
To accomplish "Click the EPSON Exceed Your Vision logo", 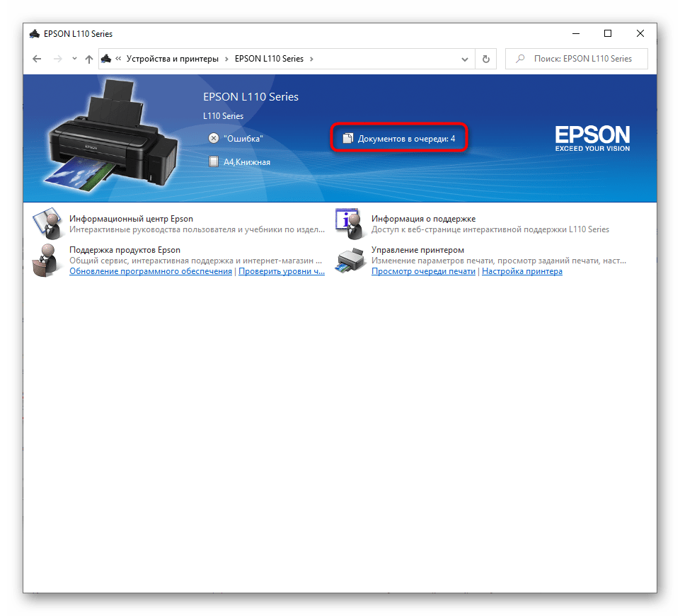I will (x=592, y=138).
